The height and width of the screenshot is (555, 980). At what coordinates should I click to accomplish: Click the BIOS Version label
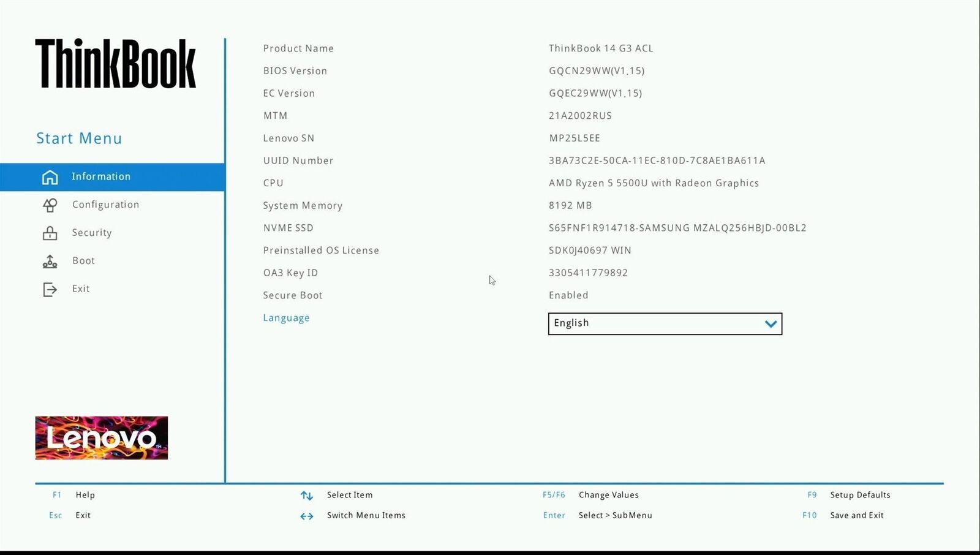pyautogui.click(x=295, y=71)
